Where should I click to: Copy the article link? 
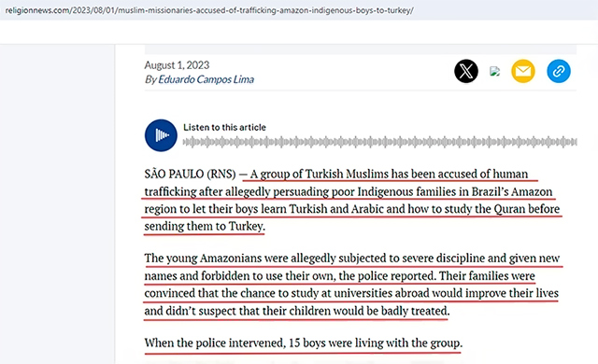(559, 71)
